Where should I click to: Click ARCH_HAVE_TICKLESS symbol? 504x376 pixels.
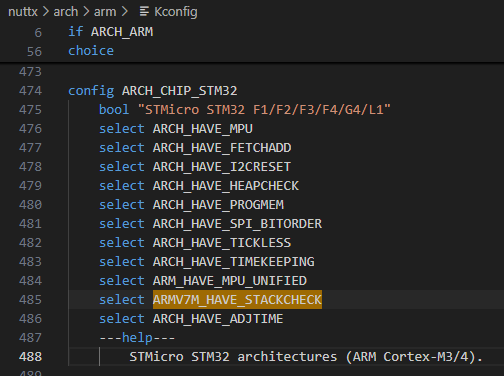point(222,243)
